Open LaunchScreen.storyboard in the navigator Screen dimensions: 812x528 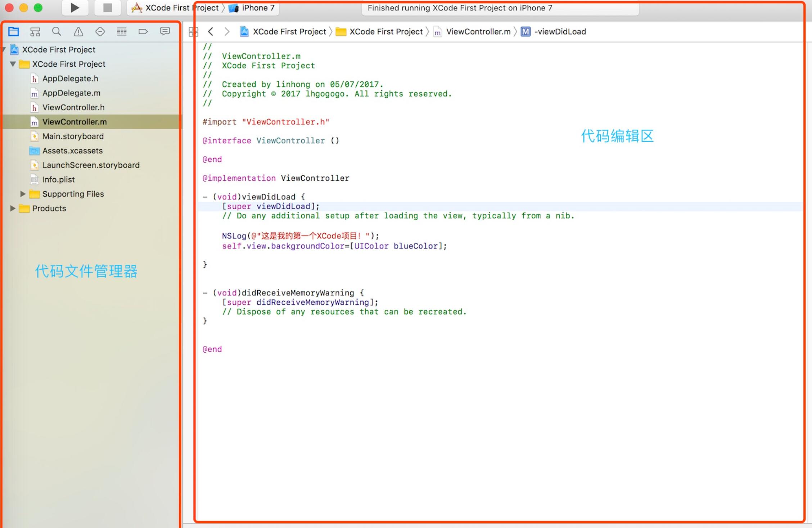click(91, 165)
